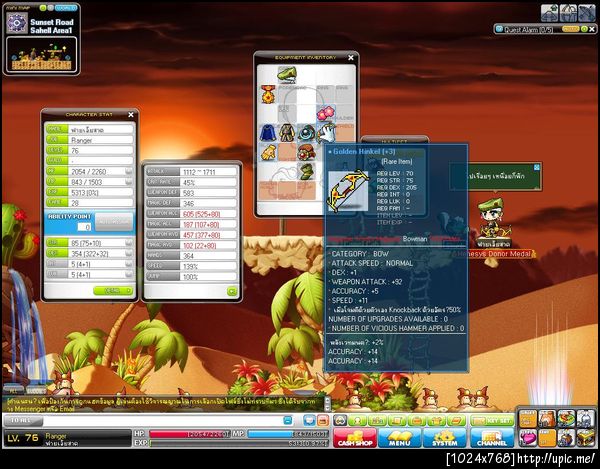Click the '2054 / 2260' HP value
This screenshot has width=600, height=469.
point(88,171)
